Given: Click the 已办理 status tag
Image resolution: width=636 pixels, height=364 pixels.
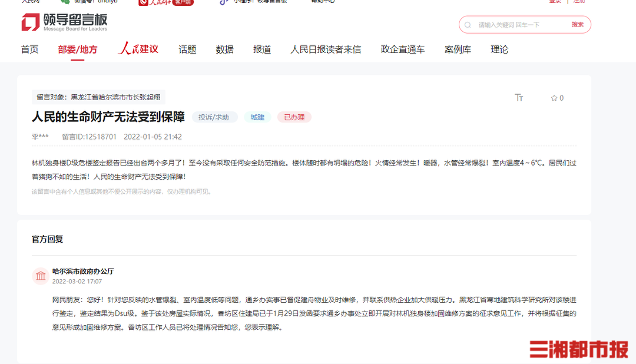Looking at the screenshot, I should pos(294,117).
